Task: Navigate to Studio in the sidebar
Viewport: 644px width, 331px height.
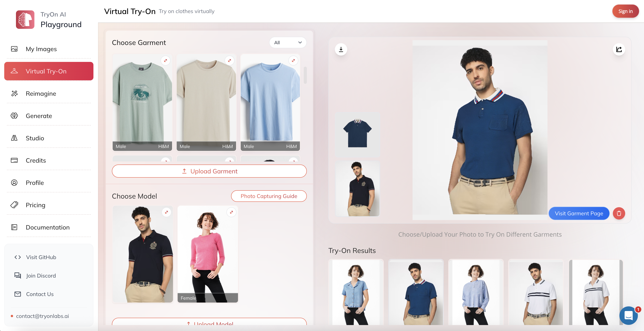Action: click(x=49, y=138)
